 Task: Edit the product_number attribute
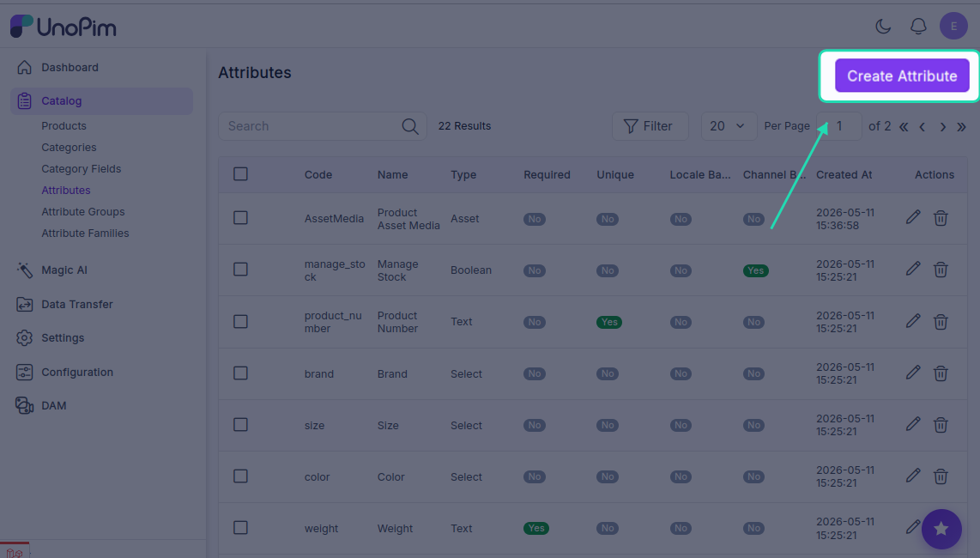click(913, 322)
